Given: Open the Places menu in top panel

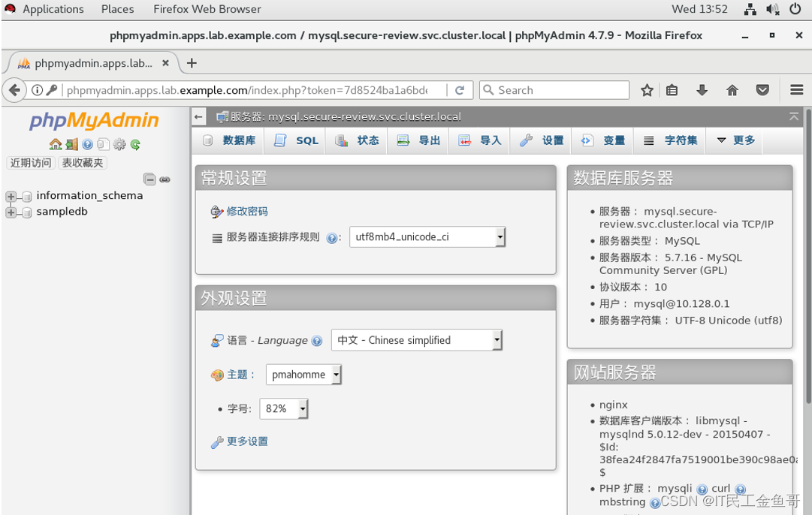Looking at the screenshot, I should click(x=117, y=9).
